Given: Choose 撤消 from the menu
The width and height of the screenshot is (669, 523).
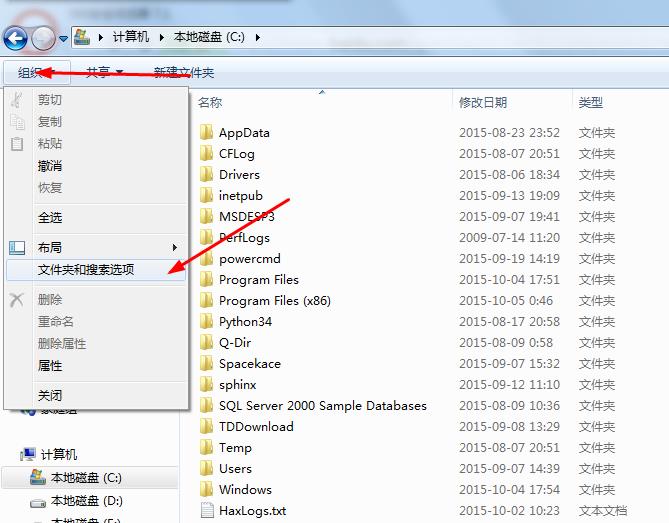Looking at the screenshot, I should tap(50, 166).
